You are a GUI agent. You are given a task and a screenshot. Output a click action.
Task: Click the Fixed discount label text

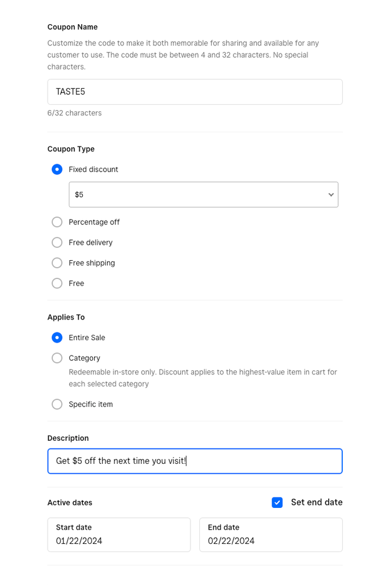[93, 170]
